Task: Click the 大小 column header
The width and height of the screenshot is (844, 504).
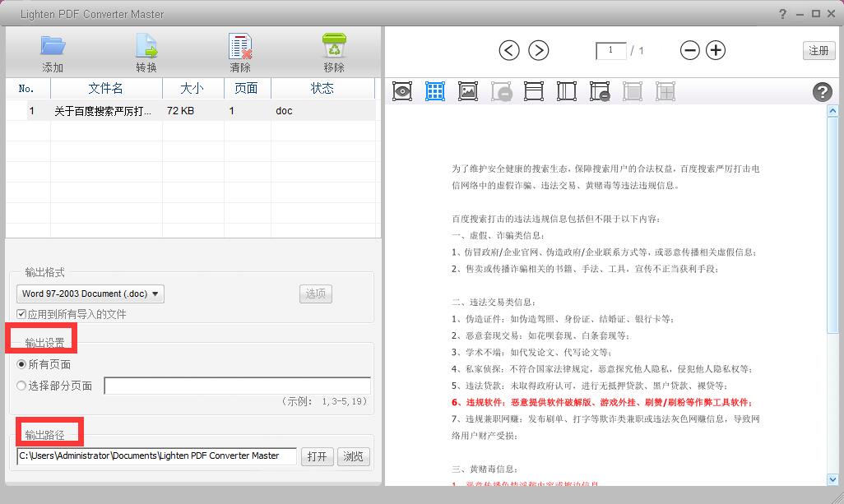Action: 192,88
